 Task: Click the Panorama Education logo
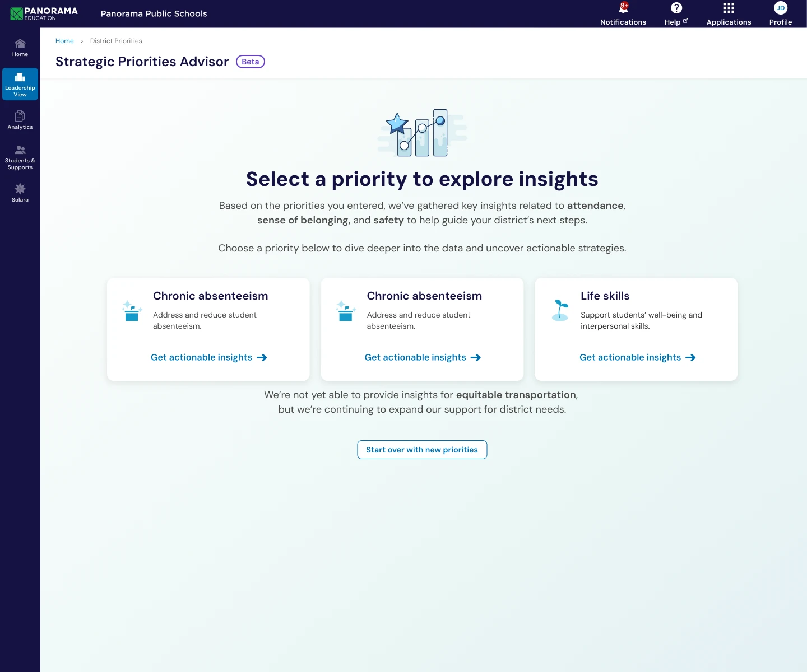coord(44,13)
